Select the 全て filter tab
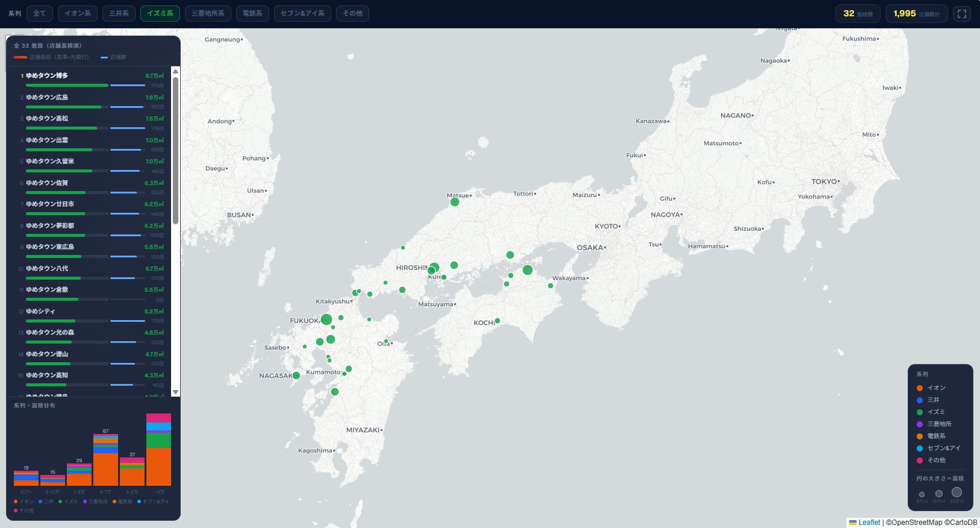This screenshot has width=980, height=528. [40, 13]
